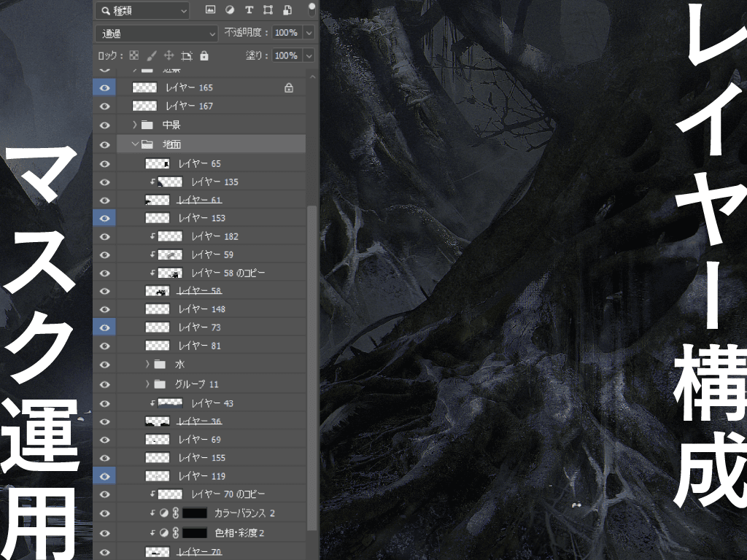
Task: Click the 色相・彩度 2 layer mask thumbnail
Action: coord(195,533)
